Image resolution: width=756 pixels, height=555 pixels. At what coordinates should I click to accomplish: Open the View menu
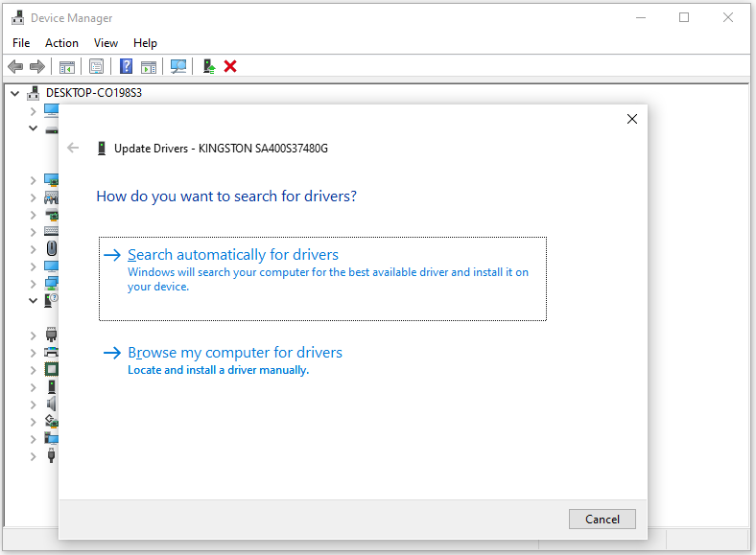coord(106,43)
